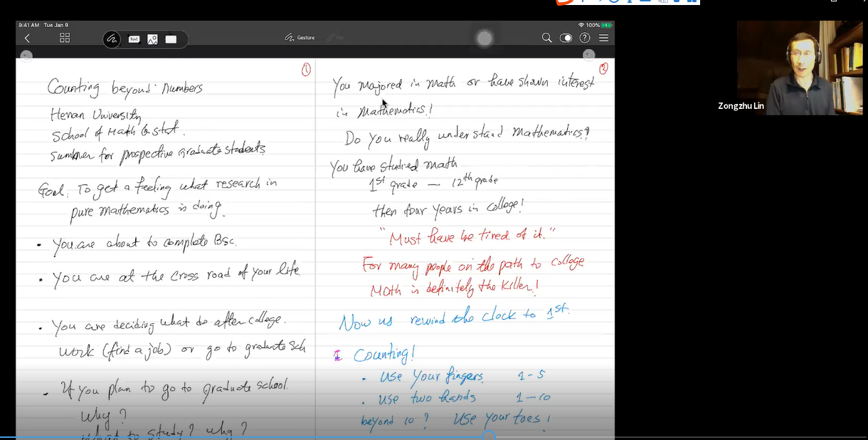Image resolution: width=868 pixels, height=440 pixels.
Task: Flip the toggle switch in the top bar
Action: (x=566, y=38)
